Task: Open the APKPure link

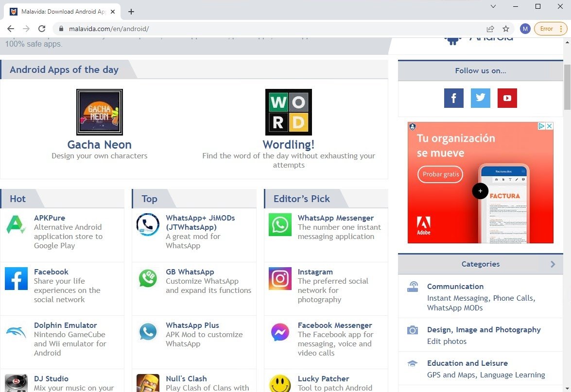Action: [x=50, y=218]
